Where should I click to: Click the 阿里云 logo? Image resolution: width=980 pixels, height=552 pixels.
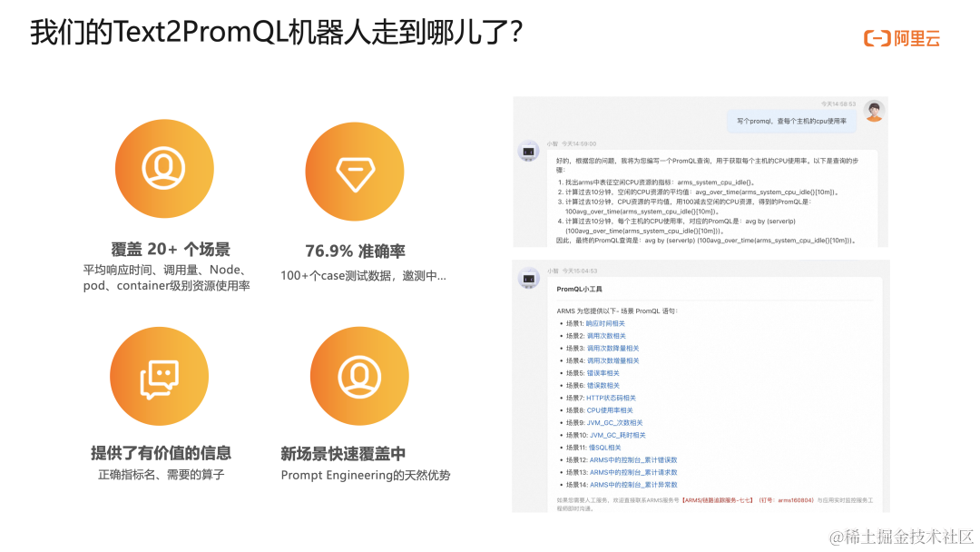tap(902, 39)
